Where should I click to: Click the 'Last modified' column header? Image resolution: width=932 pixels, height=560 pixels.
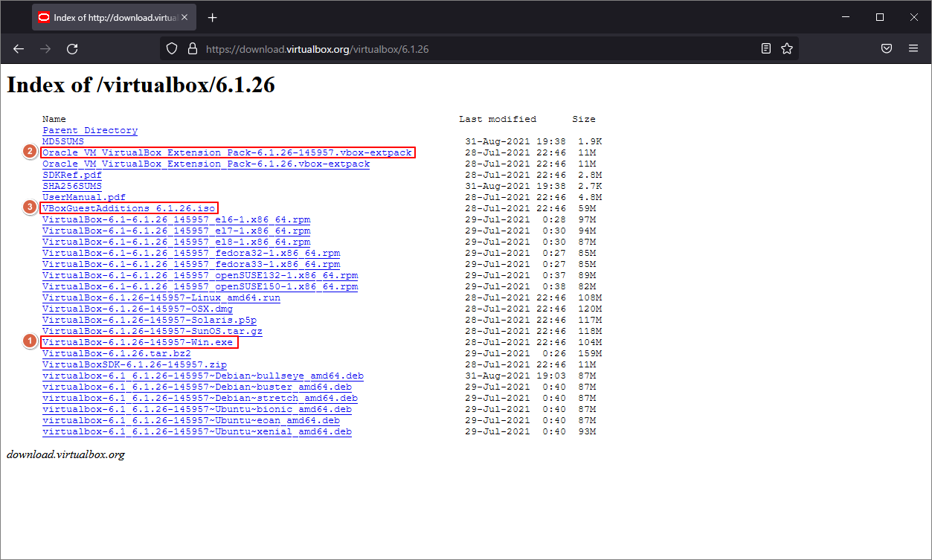[498, 119]
